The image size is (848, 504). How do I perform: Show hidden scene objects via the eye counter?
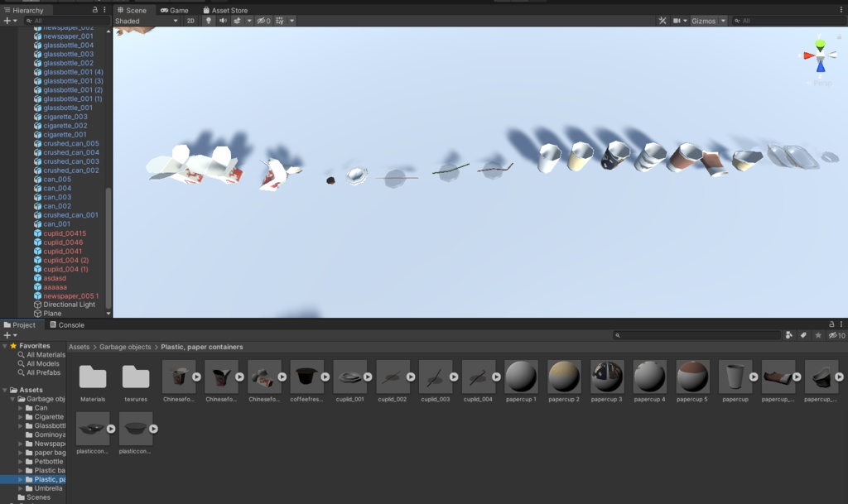coord(263,21)
